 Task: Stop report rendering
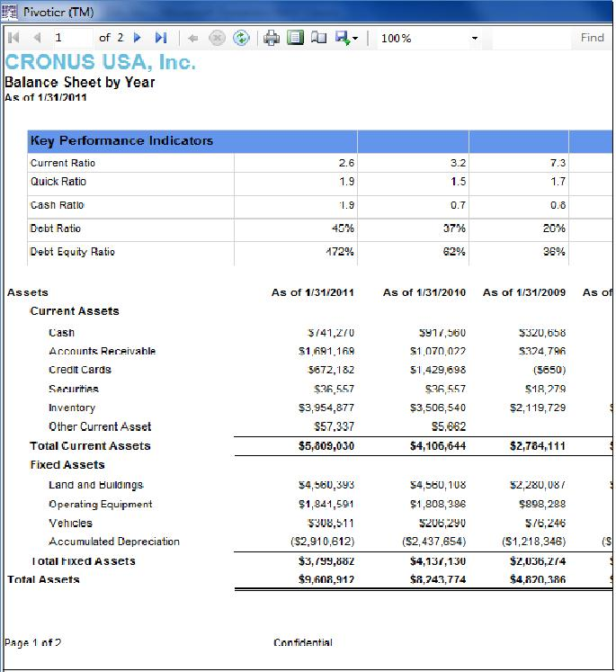[217, 38]
